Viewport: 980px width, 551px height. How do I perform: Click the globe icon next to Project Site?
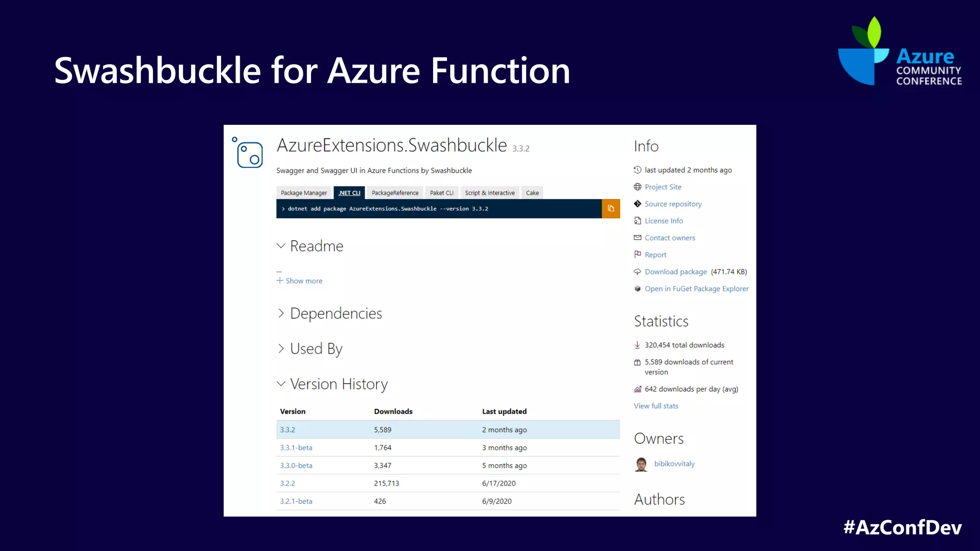(x=637, y=187)
